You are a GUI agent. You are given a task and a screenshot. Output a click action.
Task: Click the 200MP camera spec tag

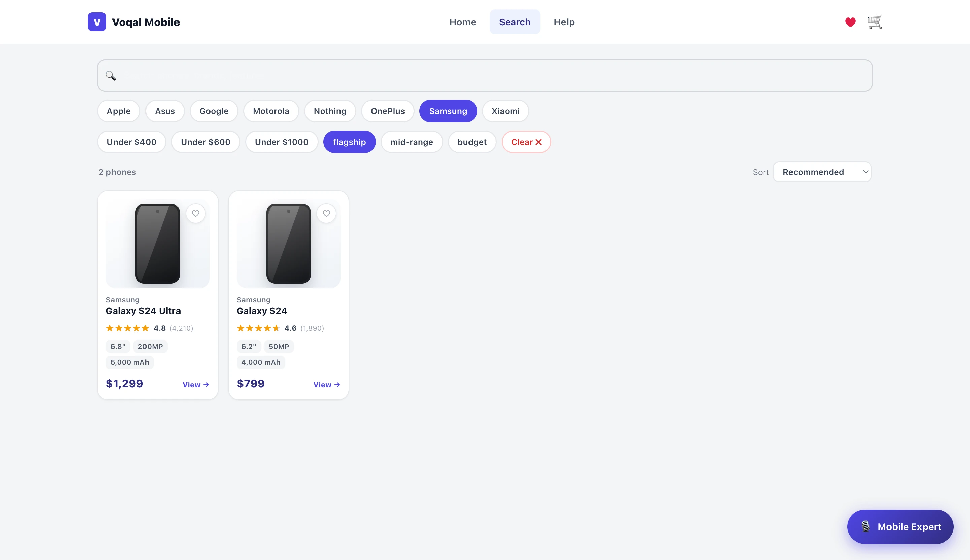(x=151, y=347)
